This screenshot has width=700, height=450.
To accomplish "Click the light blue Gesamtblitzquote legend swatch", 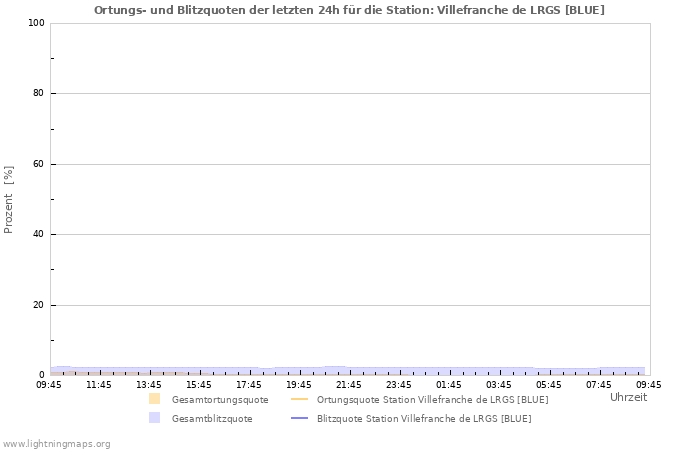I will click(154, 418).
